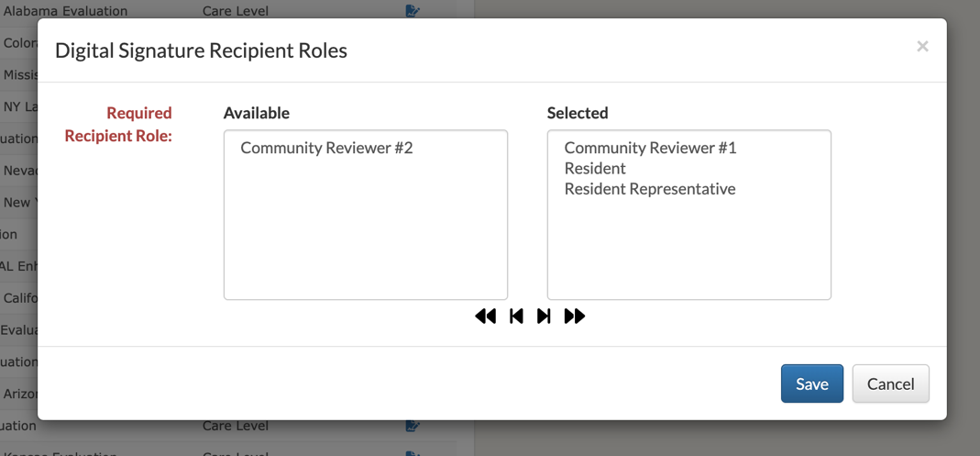Click the move all right double-arrow icon
Viewport: 980px width, 456px height.
click(x=575, y=317)
